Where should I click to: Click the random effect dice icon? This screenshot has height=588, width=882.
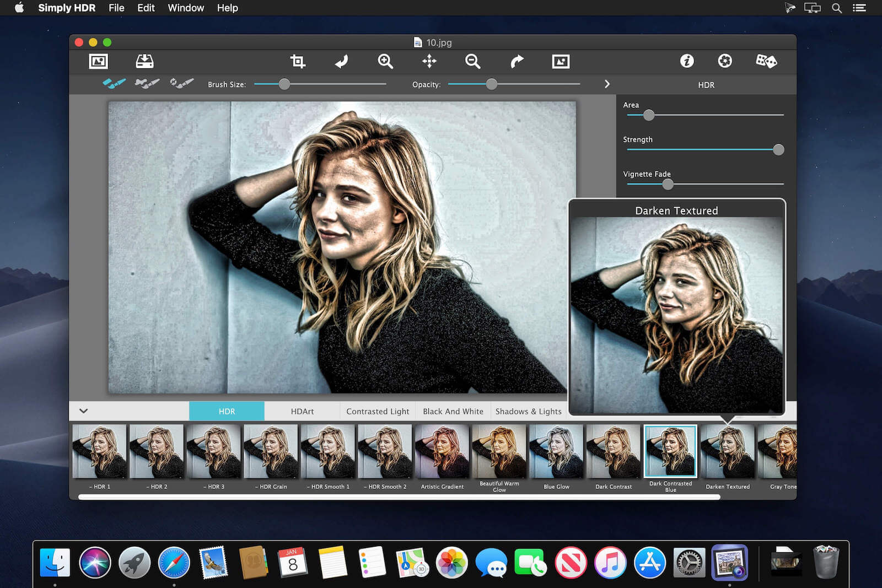click(x=766, y=61)
